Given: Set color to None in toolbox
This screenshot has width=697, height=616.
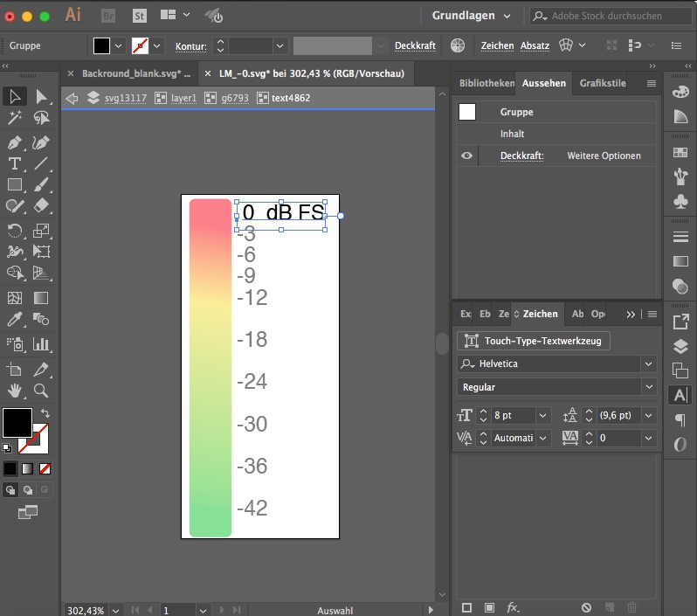Looking at the screenshot, I should click(45, 468).
